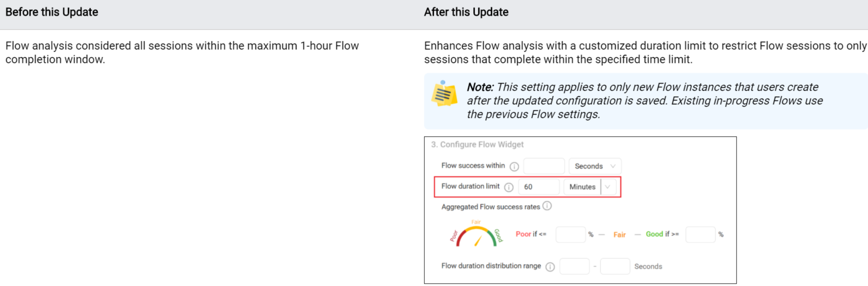Click the chevron arrow beside Minutes
This screenshot has height=286, width=868.
tap(608, 187)
